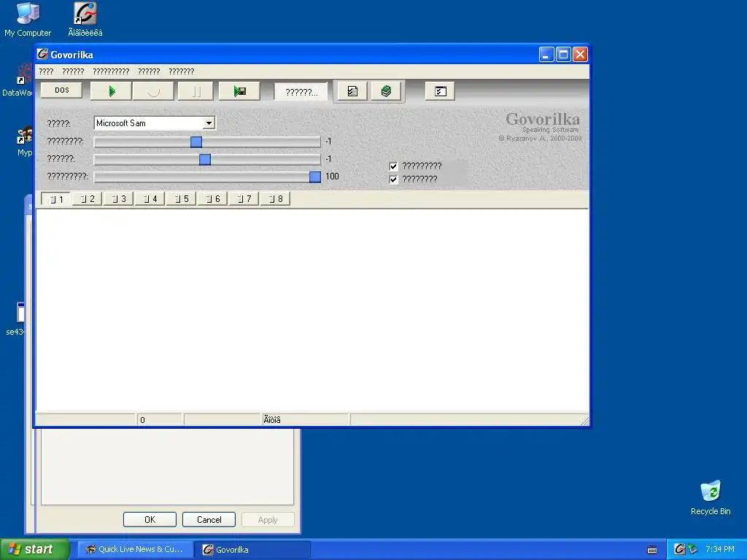
Task: Click the stop speaking toolbar button
Action: coord(153,91)
